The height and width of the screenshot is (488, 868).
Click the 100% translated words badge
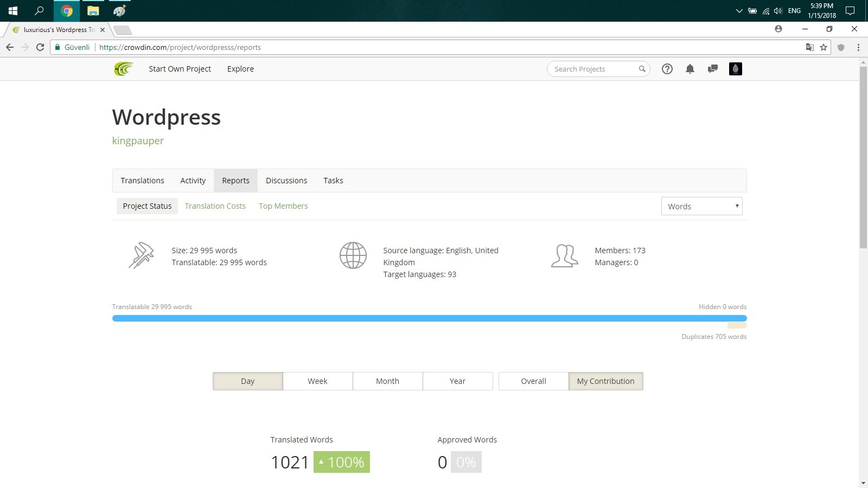342,462
